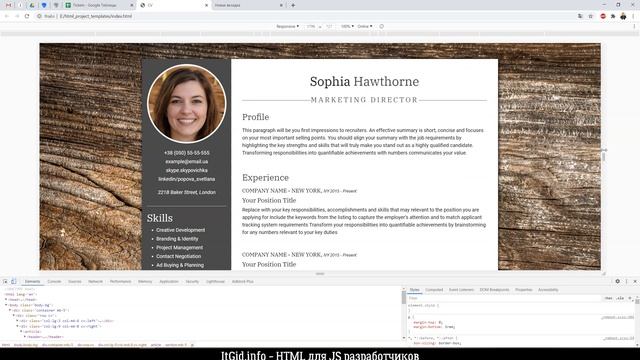Click the linkedin/popova_svetlana link text
Screen dimensions: 640x360
click(187, 179)
